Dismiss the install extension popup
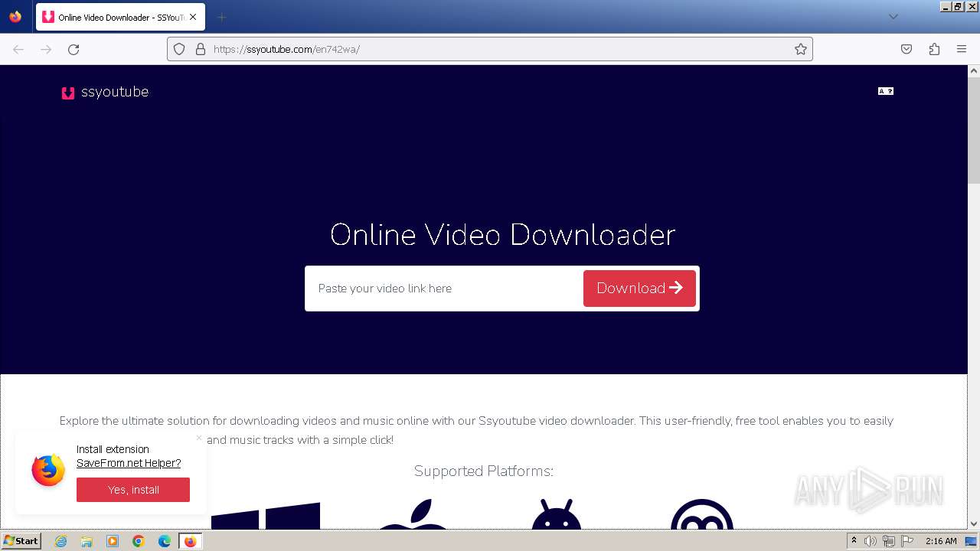Screen dimensions: 980x551 (198, 439)
